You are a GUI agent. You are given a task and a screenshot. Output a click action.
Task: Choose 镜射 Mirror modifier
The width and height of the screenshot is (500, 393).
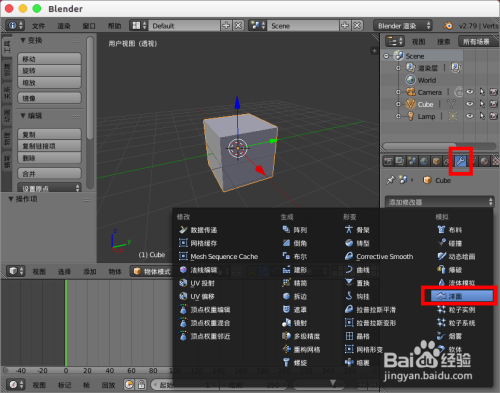295,323
